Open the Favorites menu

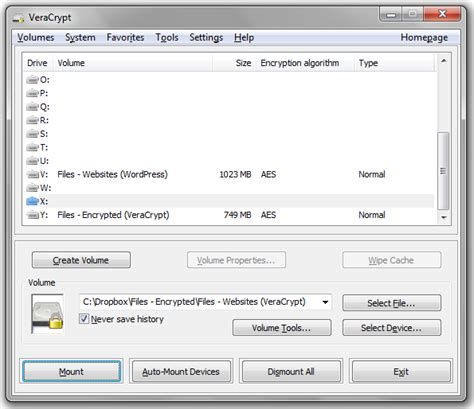(x=125, y=37)
